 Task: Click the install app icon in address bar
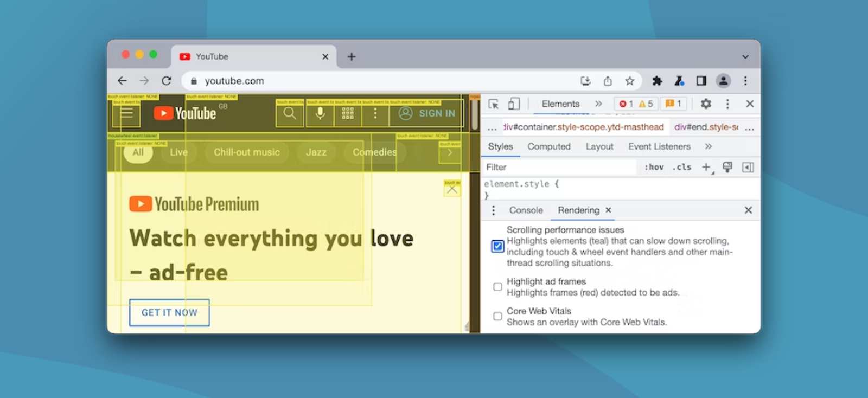click(585, 81)
